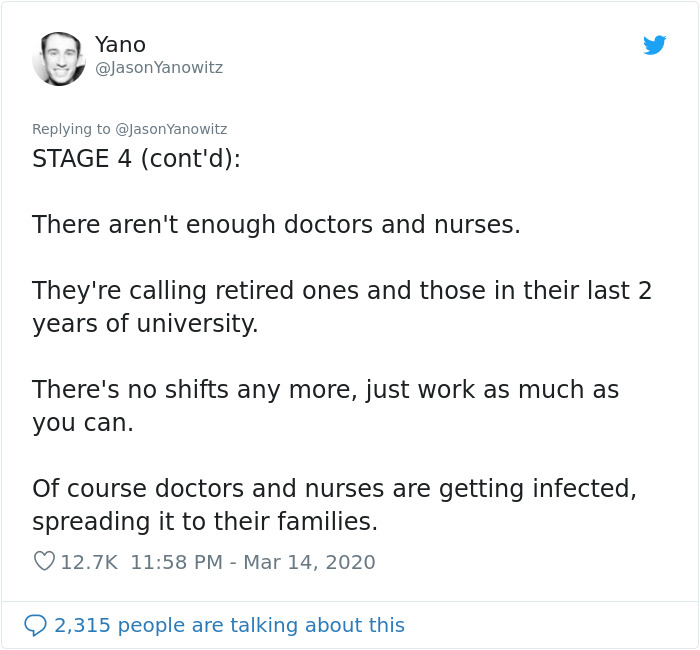Click the "There's no shifts any more" line
Screen dimensions: 700x650
pos(325,390)
